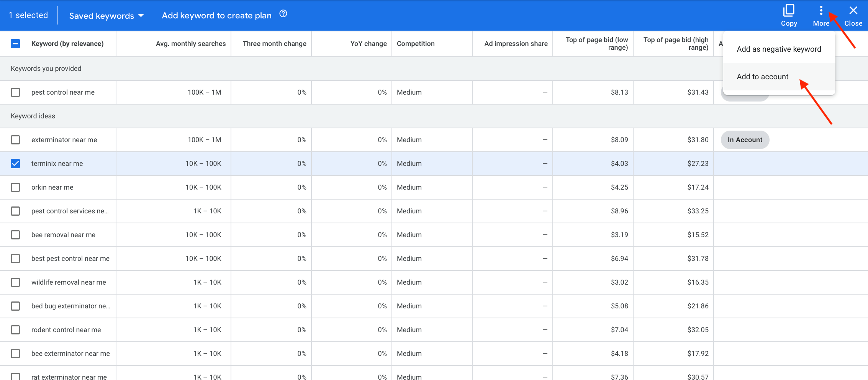Click the help icon beside create plan text
This screenshot has width=868, height=380.
[283, 13]
